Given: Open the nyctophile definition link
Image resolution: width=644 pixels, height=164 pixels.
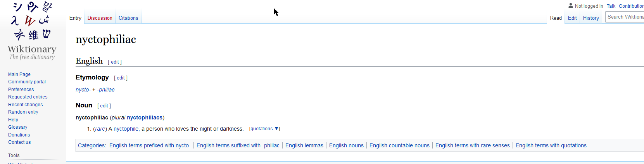Looking at the screenshot, I should [126, 129].
